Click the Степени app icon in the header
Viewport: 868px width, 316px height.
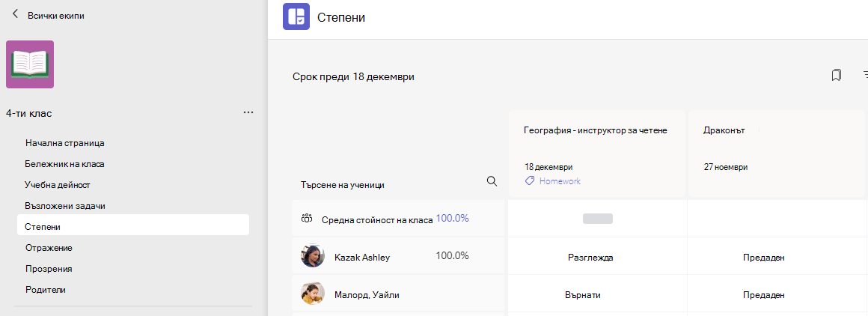tap(296, 16)
